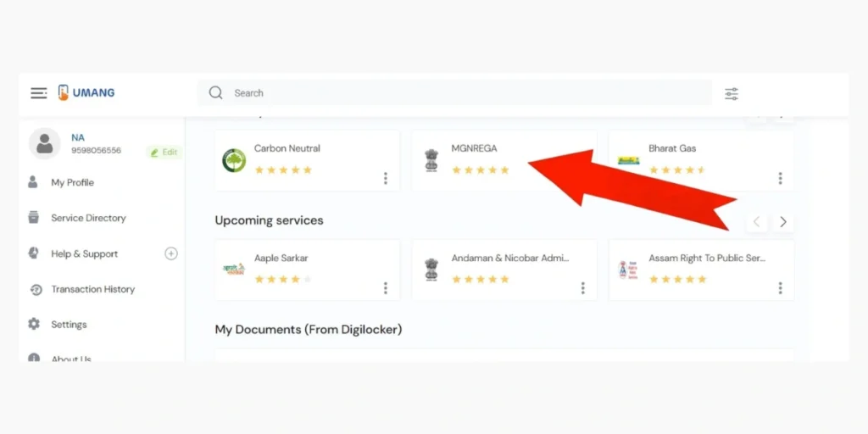The width and height of the screenshot is (868, 434).
Task: Open Assam Right To Public Service options
Action: click(x=781, y=288)
